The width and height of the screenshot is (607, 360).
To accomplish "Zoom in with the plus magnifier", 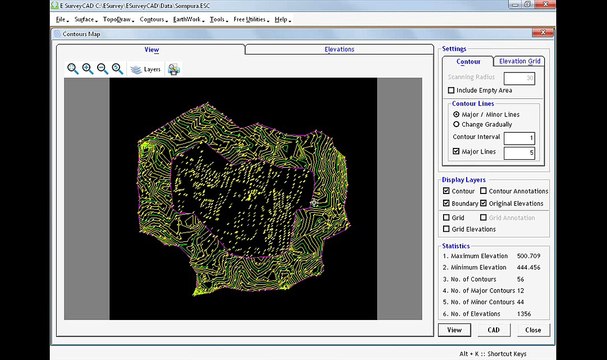I will click(x=87, y=69).
